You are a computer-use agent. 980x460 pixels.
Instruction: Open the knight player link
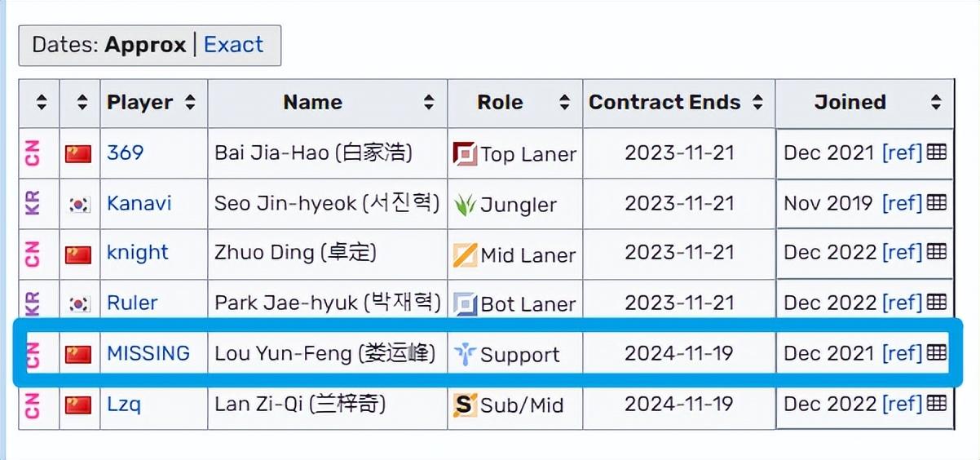pyautogui.click(x=138, y=253)
